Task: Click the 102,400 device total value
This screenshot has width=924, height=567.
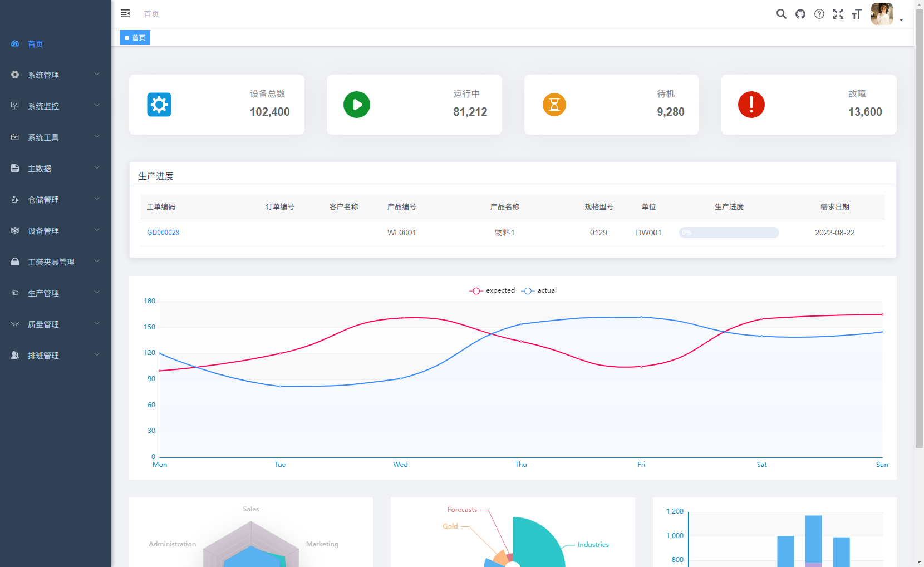Action: click(270, 112)
